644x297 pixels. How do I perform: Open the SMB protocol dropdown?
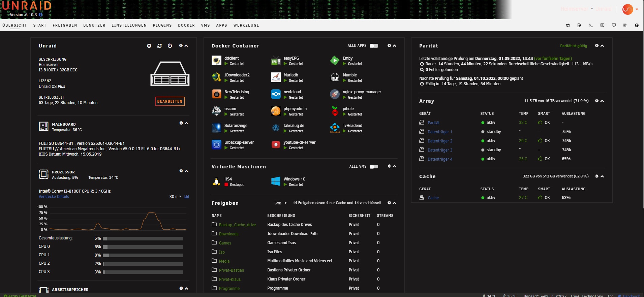280,203
